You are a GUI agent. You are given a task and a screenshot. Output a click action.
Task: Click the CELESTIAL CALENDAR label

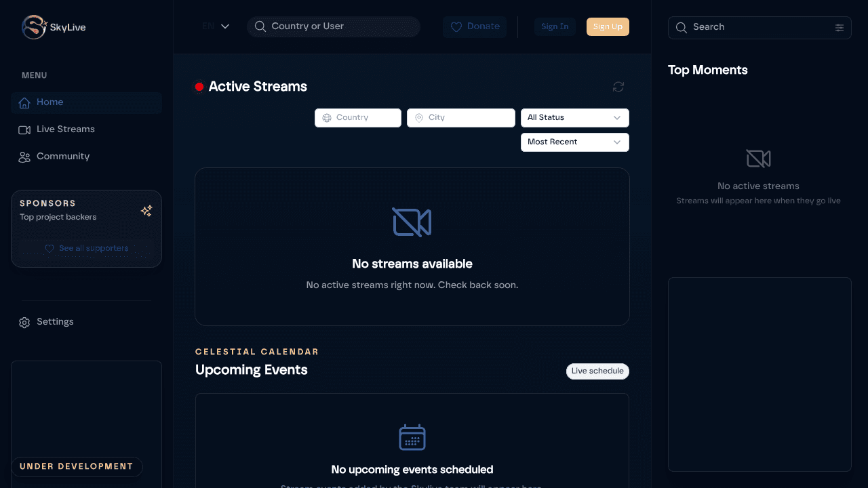point(257,352)
